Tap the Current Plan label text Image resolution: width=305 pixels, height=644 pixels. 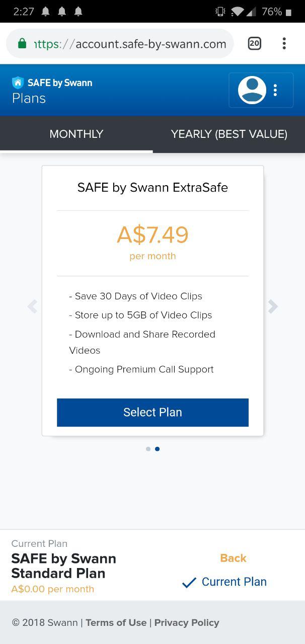click(x=234, y=582)
